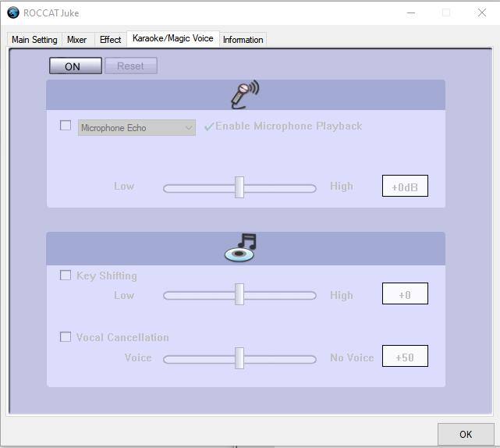The height and width of the screenshot is (448, 500).
Task: Click the +0dB echo value field
Action: 405,187
